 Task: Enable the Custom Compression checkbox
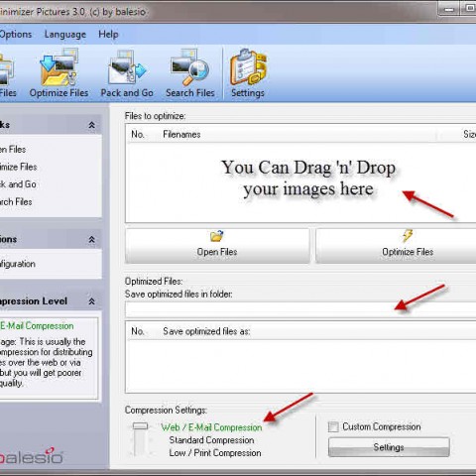click(333, 426)
